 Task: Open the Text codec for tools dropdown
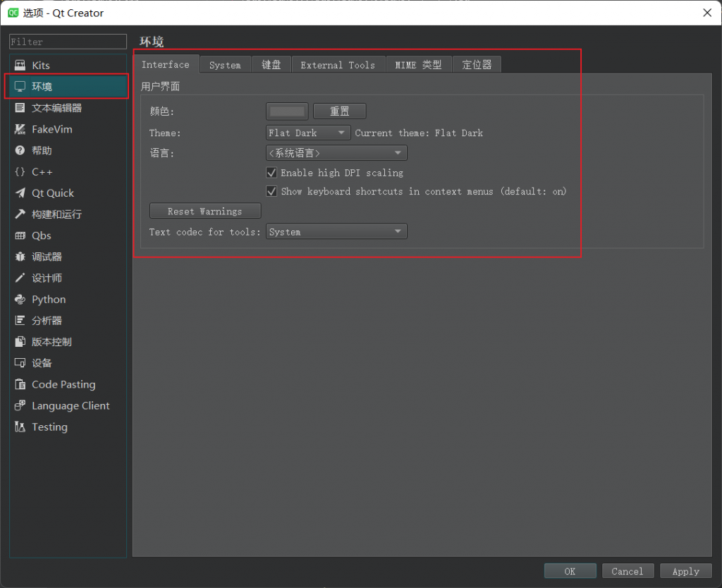coord(336,232)
